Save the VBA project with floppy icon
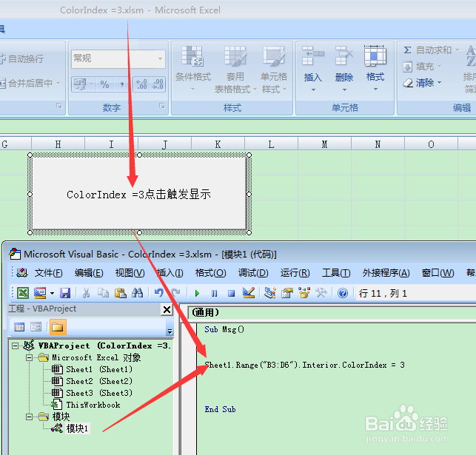This screenshot has height=455, width=476. coord(65,293)
